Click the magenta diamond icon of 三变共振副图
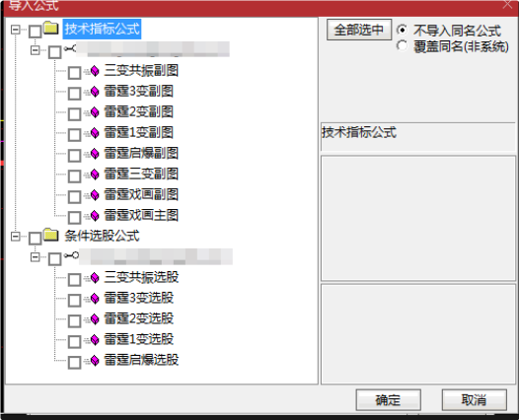 point(95,71)
